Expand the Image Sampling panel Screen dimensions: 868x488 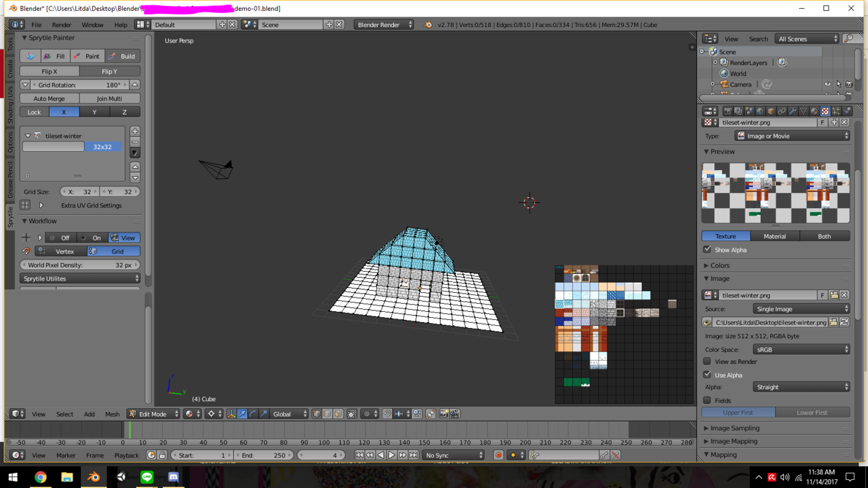coord(734,428)
